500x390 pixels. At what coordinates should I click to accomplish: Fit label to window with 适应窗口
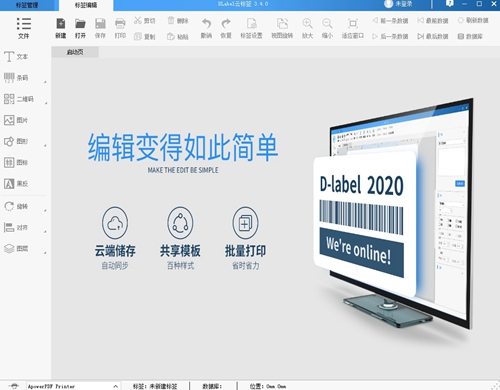[353, 28]
